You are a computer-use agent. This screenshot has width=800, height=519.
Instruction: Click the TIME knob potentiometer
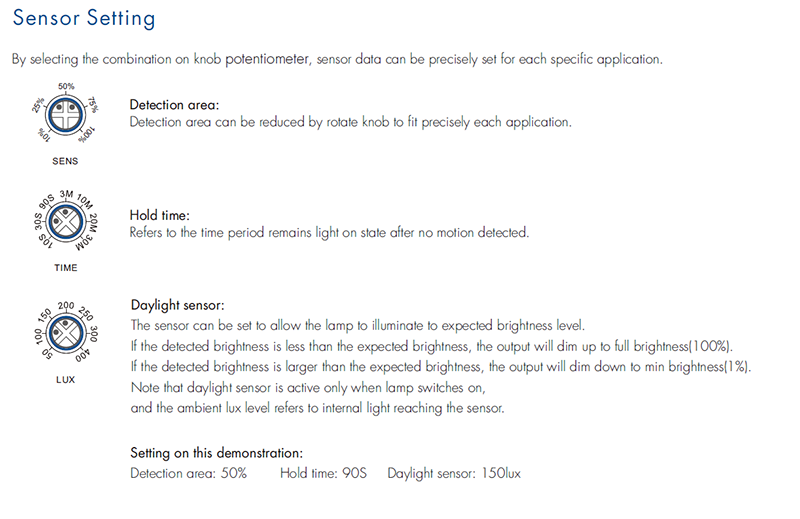[x=65, y=222]
